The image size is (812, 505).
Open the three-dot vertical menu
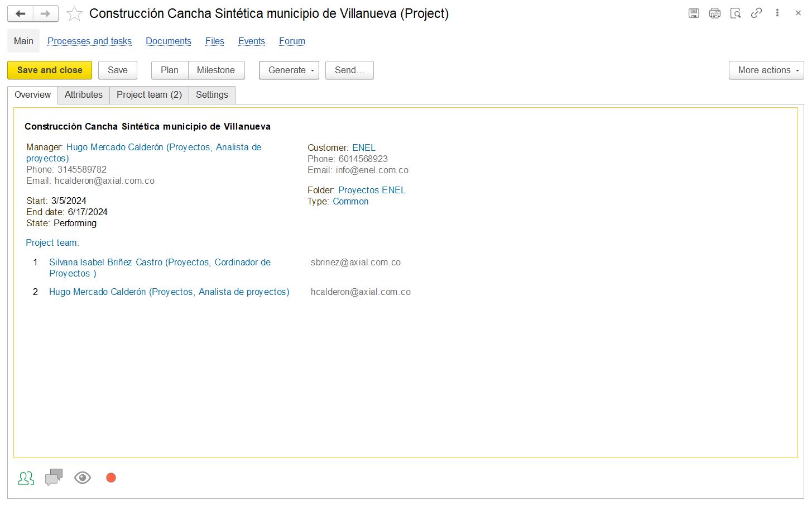click(x=777, y=13)
